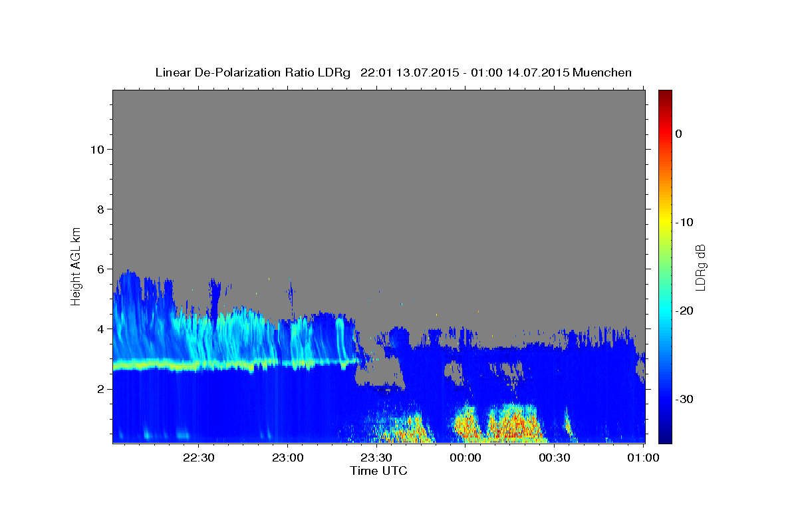Pick the dark blue bottom of the colorbar
Screen dimensions: 798x532
point(665,436)
